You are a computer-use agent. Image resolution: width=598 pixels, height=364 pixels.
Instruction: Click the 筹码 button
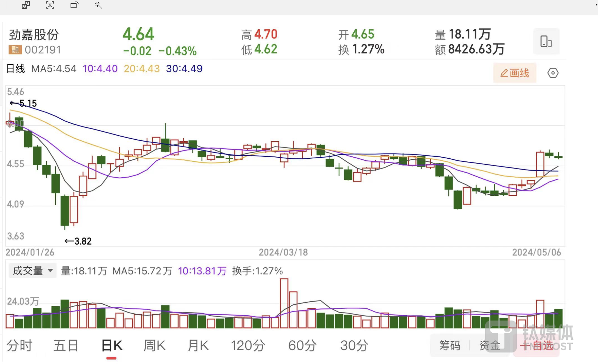coord(450,345)
